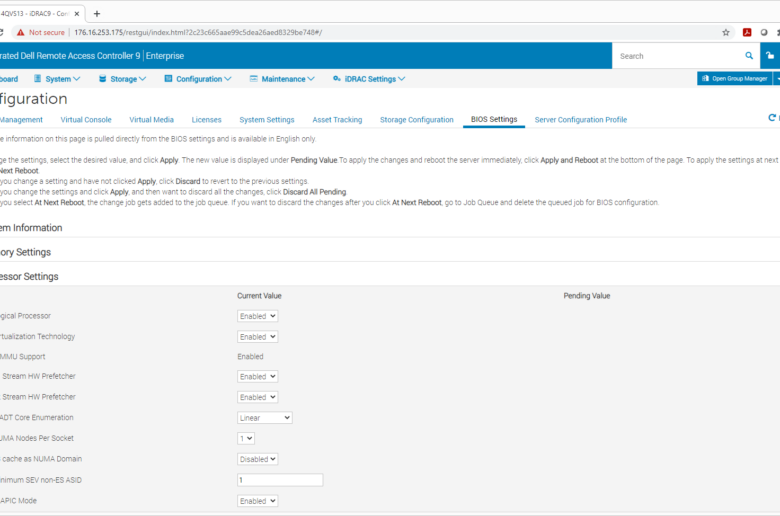Click the Pending Value column header
This screenshot has width=780, height=516.
[x=586, y=296]
